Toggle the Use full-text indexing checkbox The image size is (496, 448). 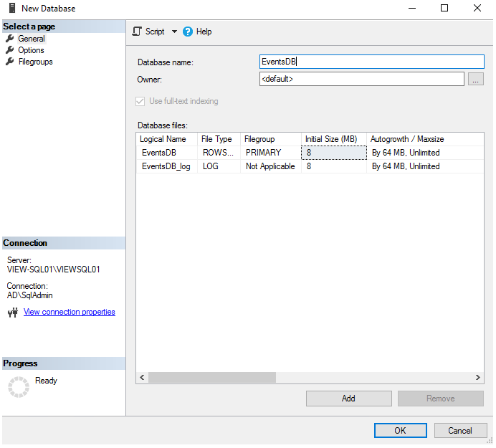click(x=140, y=101)
